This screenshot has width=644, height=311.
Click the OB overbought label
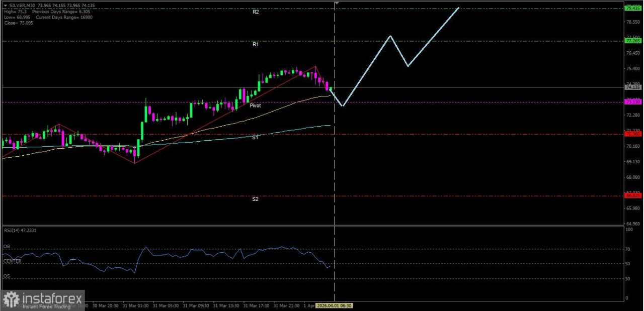click(x=7, y=247)
